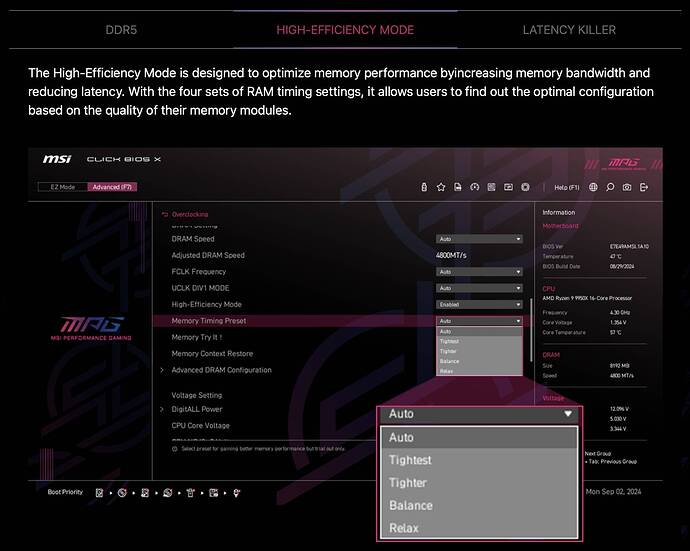This screenshot has height=551, width=690.
Task: Click the 8192 MB DRAM size value
Action: [x=620, y=366]
